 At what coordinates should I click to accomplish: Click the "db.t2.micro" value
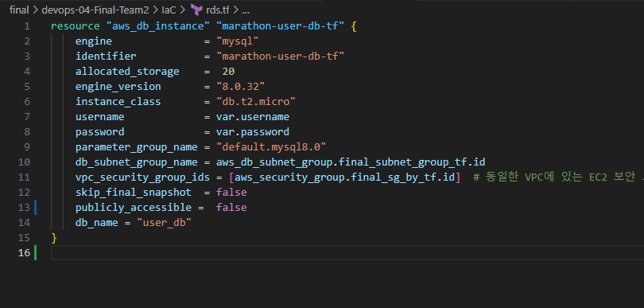click(256, 102)
